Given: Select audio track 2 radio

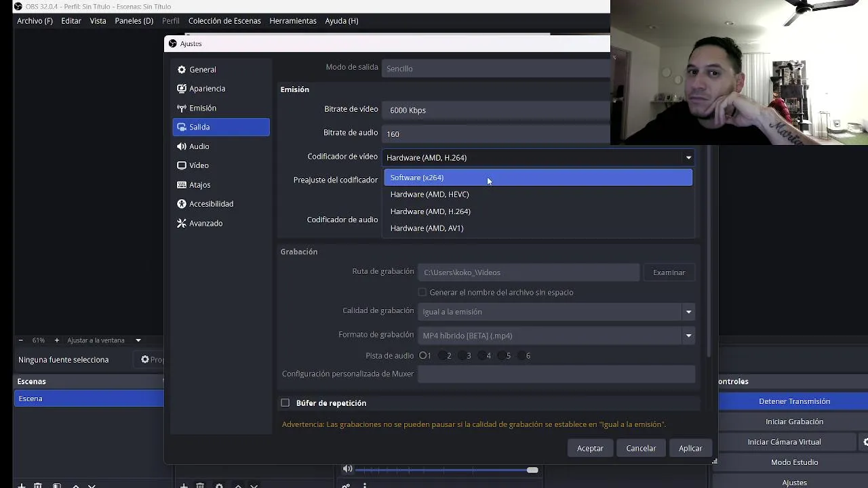Looking at the screenshot, I should click(443, 356).
